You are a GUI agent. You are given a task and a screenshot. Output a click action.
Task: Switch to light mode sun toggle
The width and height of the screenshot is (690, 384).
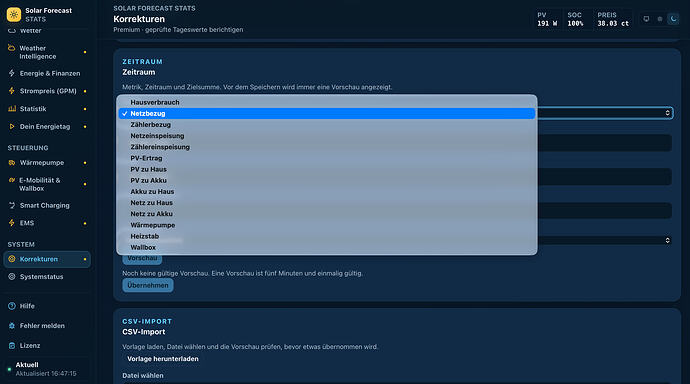pyautogui.click(x=660, y=19)
